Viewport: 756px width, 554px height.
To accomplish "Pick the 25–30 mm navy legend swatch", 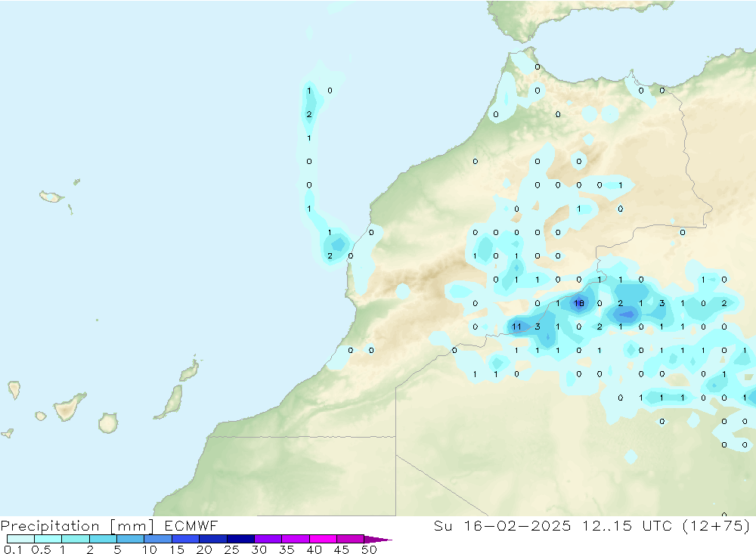I will click(x=240, y=539).
